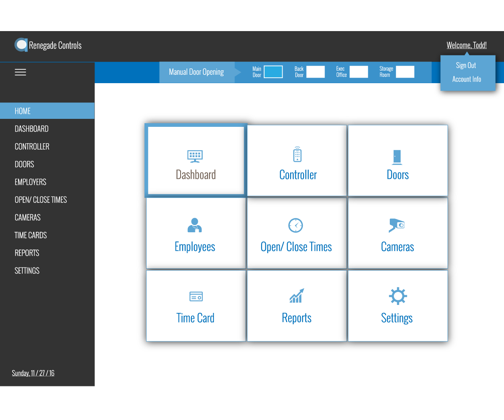The image size is (504, 420).
Task: Open the Dashboard tile with monitor icon
Action: (x=195, y=160)
